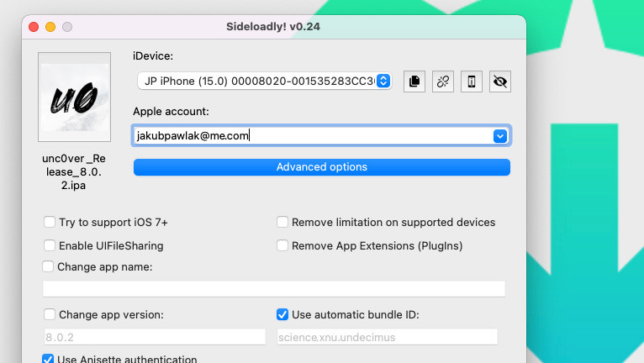This screenshot has height=363, width=644.
Task: Enable UIFileSharing checkbox
Action: click(x=50, y=245)
